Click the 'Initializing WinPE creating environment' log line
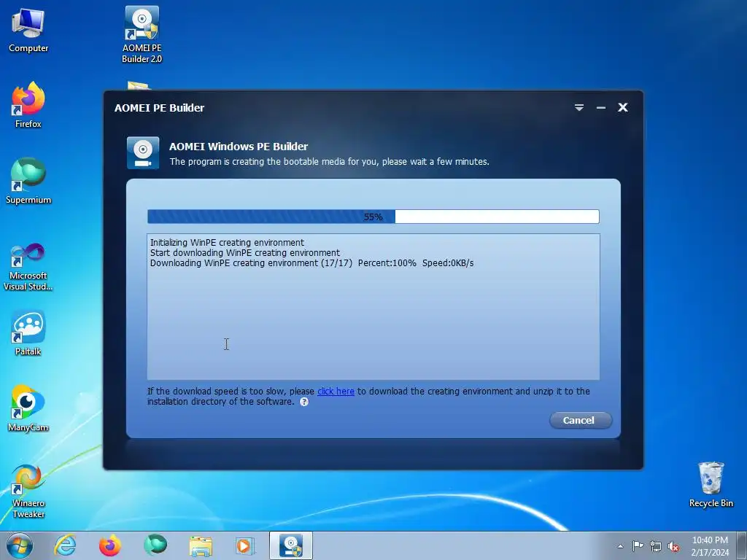Viewport: 747px width, 560px height. pos(227,242)
